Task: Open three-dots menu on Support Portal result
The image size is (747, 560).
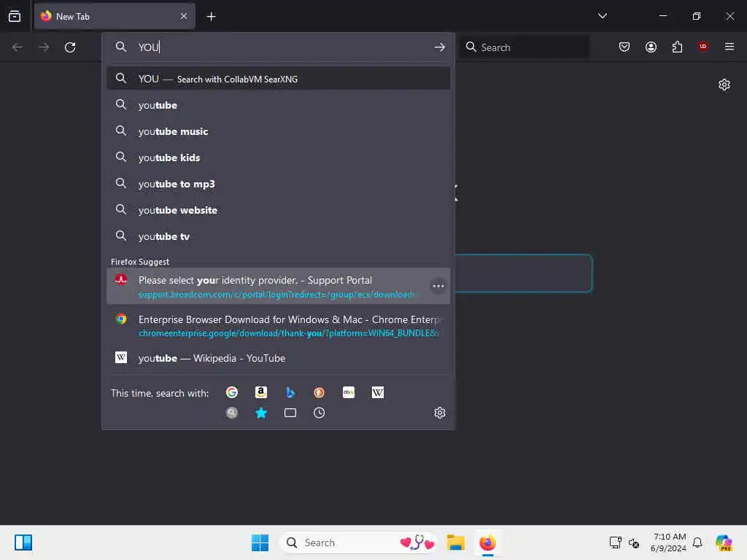Action: coord(438,286)
